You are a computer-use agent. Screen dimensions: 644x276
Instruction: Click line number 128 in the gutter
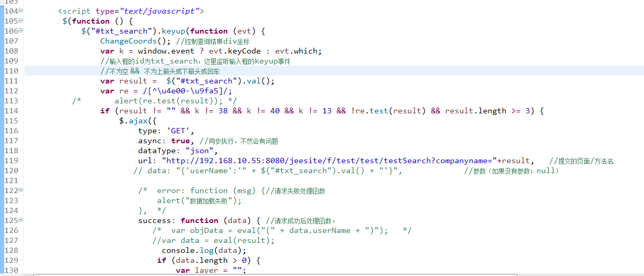tap(10, 250)
